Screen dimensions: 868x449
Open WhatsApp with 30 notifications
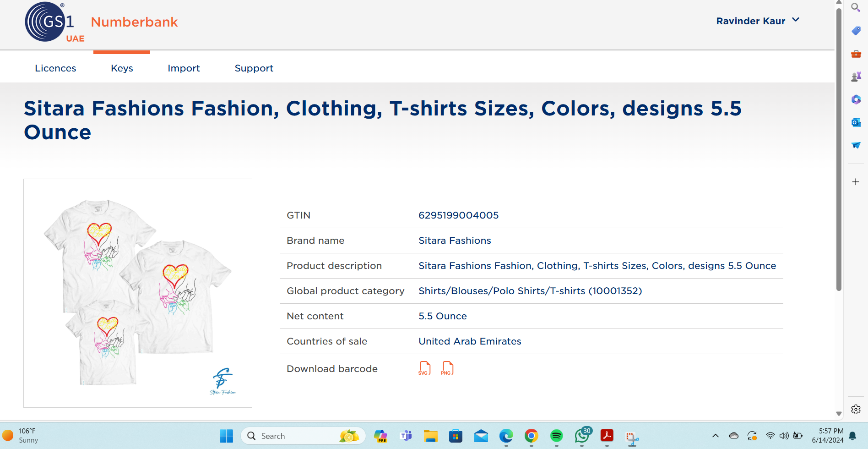pos(582,436)
